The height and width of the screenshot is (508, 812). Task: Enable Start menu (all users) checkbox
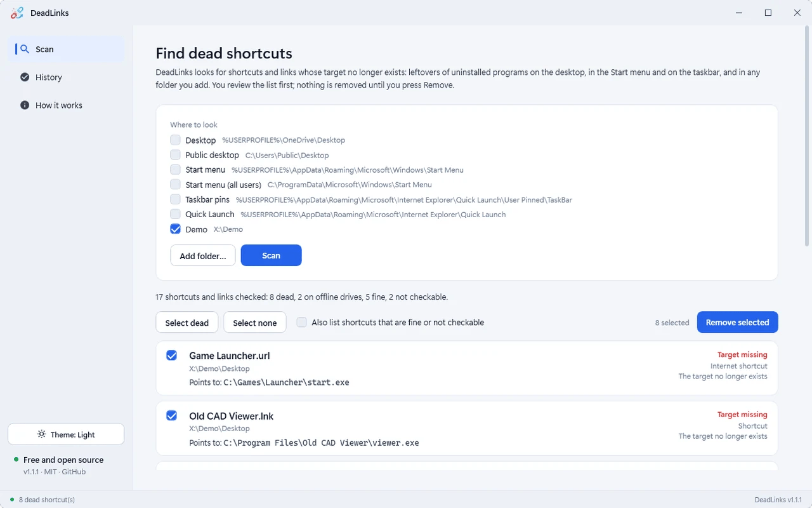coord(175,184)
